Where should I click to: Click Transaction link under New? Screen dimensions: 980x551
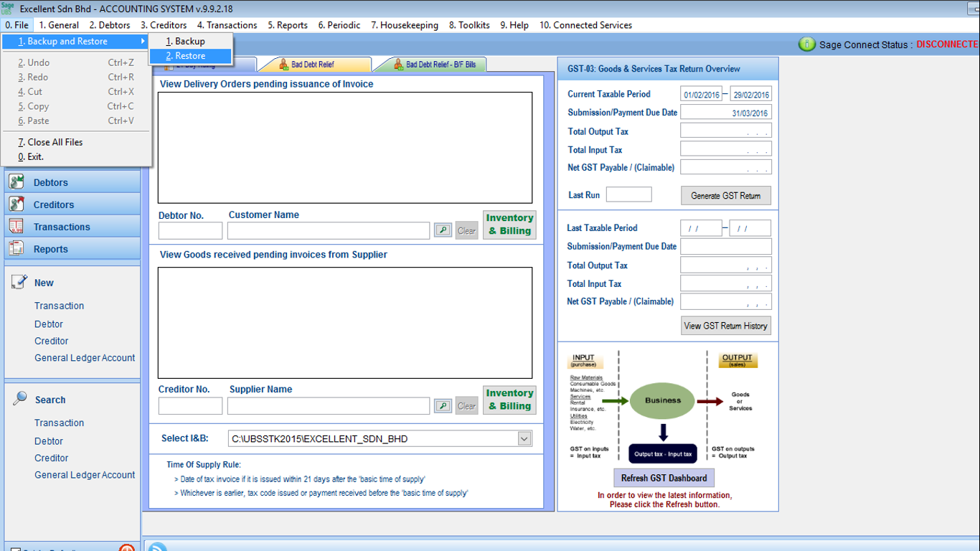point(60,306)
